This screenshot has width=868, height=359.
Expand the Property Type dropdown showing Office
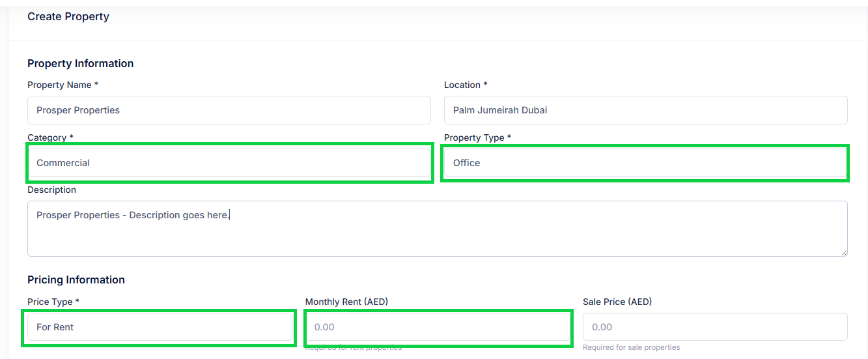[x=645, y=163]
